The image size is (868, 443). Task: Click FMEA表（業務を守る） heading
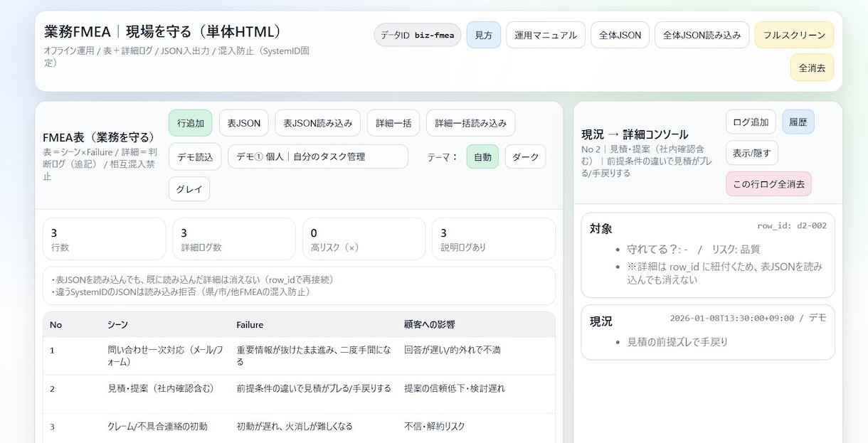coord(99,138)
